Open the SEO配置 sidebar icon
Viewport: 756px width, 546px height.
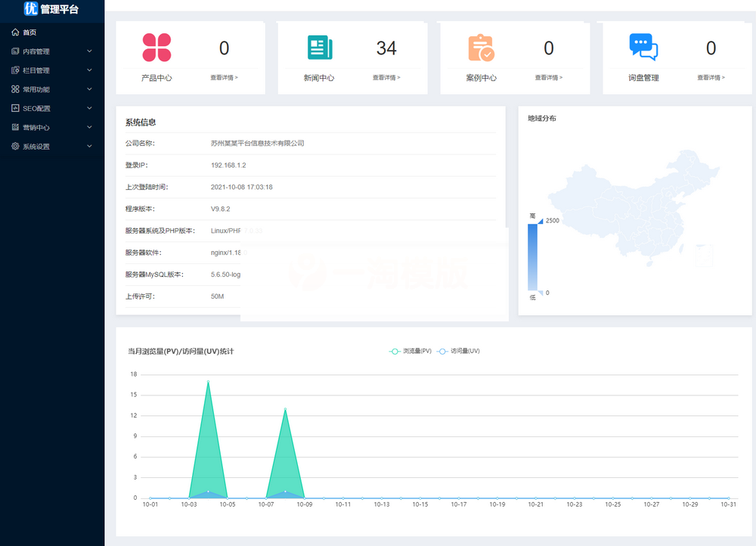16,108
